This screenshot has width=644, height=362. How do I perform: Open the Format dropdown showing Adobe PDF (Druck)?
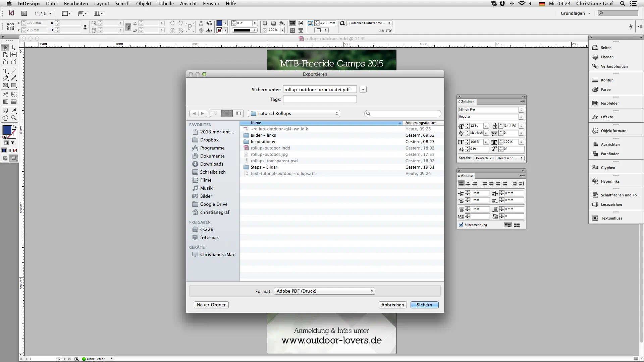[x=324, y=291]
